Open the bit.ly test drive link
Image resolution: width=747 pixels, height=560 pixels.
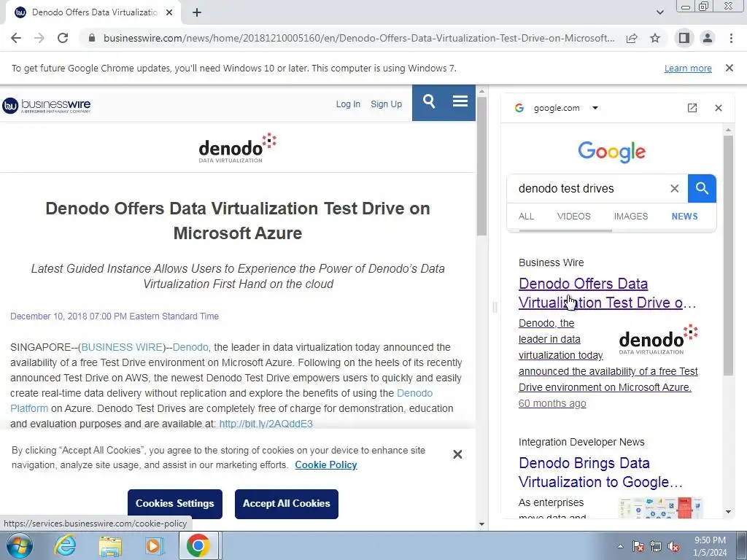click(266, 424)
